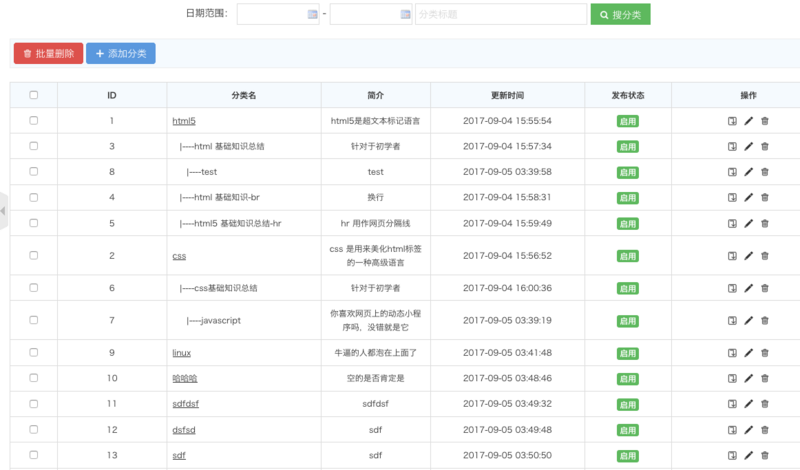This screenshot has height=470, width=800.
Task: Click description text 针对于初学者 in row 6
Action: coord(376,288)
